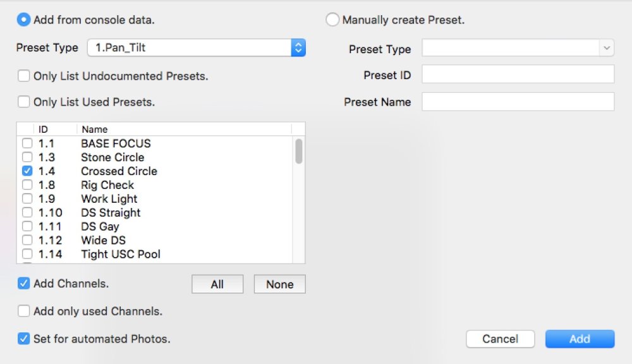Image resolution: width=632 pixels, height=364 pixels.
Task: Open the Preset Type dropdown showing 1.Pan_Tilt
Action: [x=190, y=47]
